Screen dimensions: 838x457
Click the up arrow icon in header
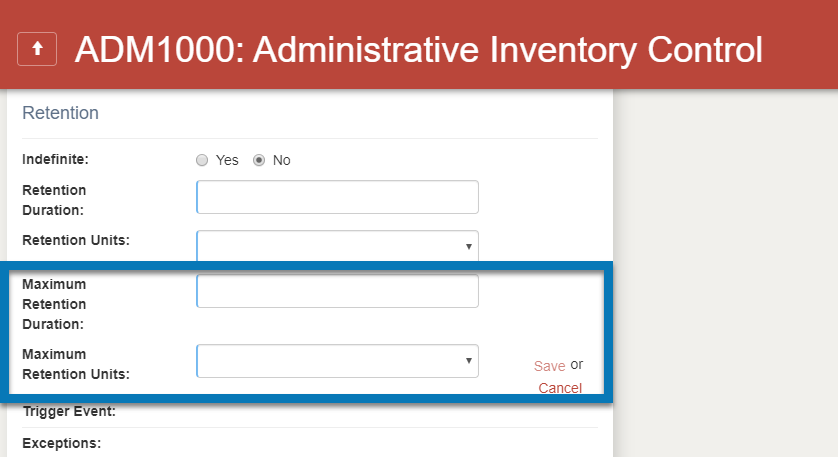37,48
